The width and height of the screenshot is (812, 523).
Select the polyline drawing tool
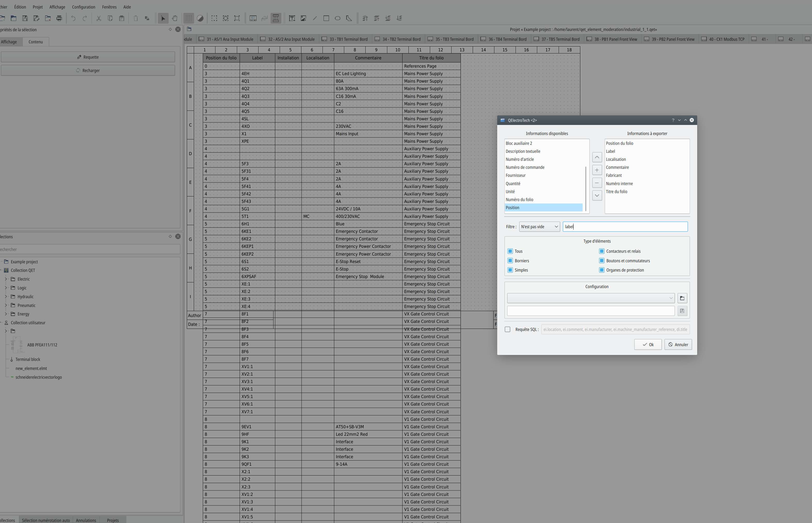pyautogui.click(x=349, y=18)
